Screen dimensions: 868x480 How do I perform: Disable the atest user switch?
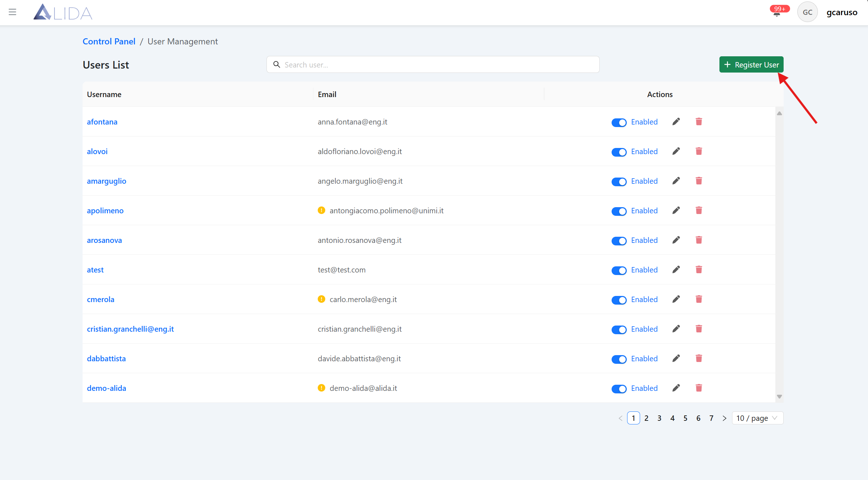[x=619, y=271]
